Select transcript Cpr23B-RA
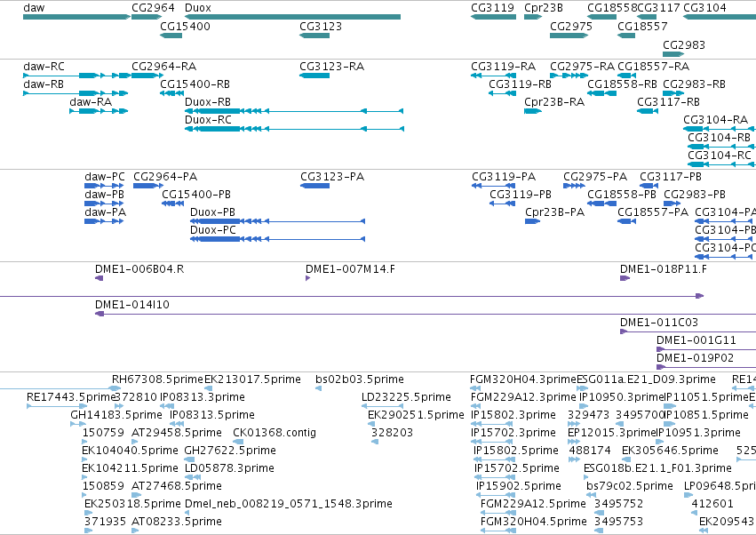 coord(533,111)
